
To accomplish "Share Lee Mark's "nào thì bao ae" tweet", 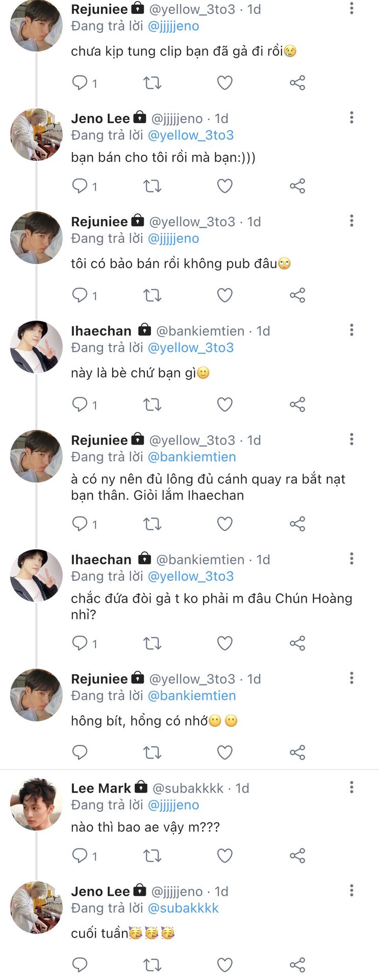I will (297, 855).
